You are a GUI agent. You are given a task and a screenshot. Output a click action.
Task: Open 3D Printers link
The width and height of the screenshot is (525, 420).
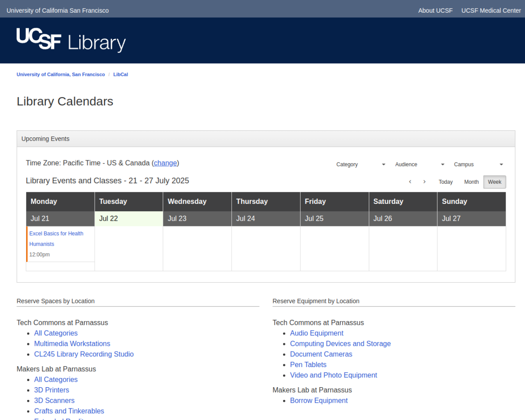tap(52, 390)
